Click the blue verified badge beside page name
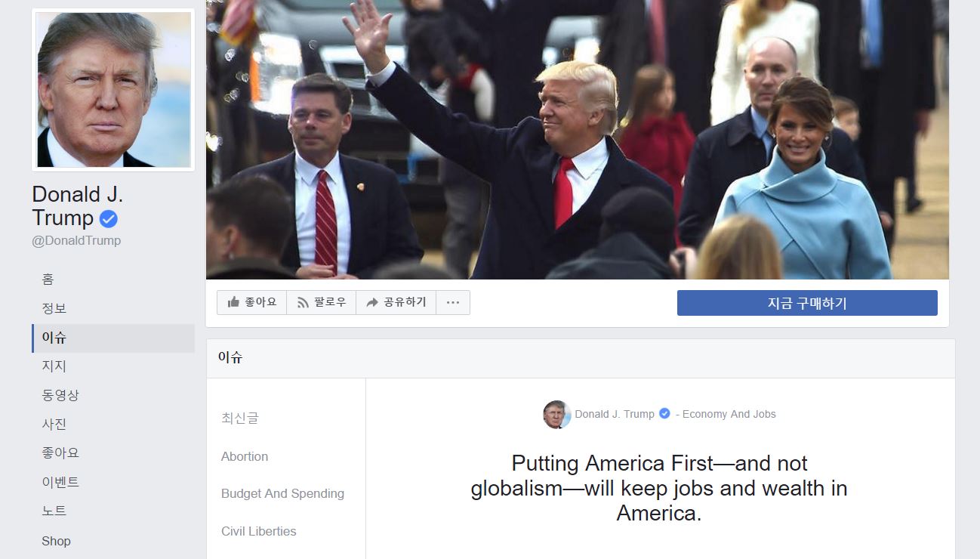Image resolution: width=980 pixels, height=559 pixels. tap(109, 219)
